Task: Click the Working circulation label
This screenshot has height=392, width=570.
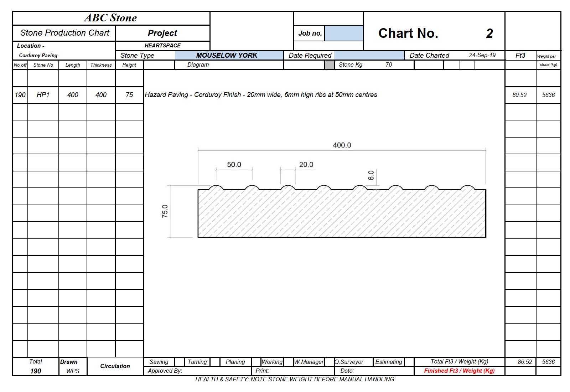Action: (x=272, y=362)
